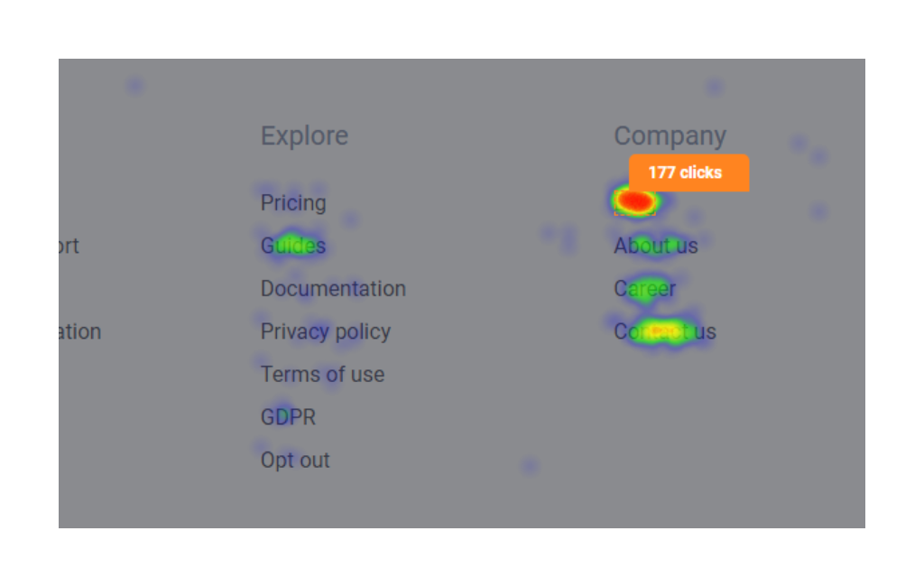Click the Explore column heading
The width and height of the screenshot is (924, 587).
[x=305, y=136]
